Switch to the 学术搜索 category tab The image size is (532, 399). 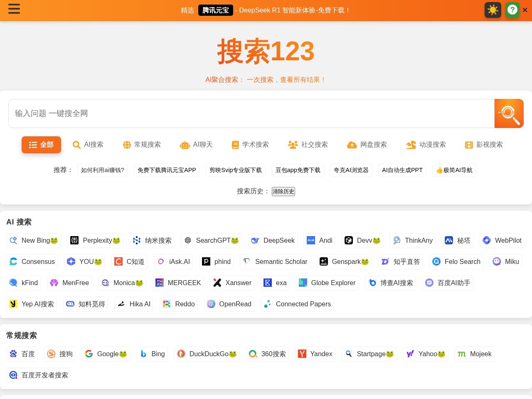pyautogui.click(x=250, y=145)
